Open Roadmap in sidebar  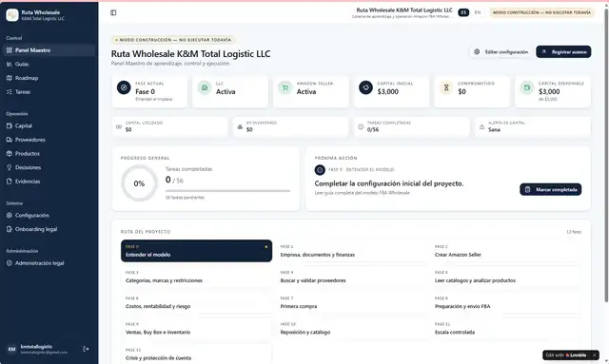click(49, 78)
